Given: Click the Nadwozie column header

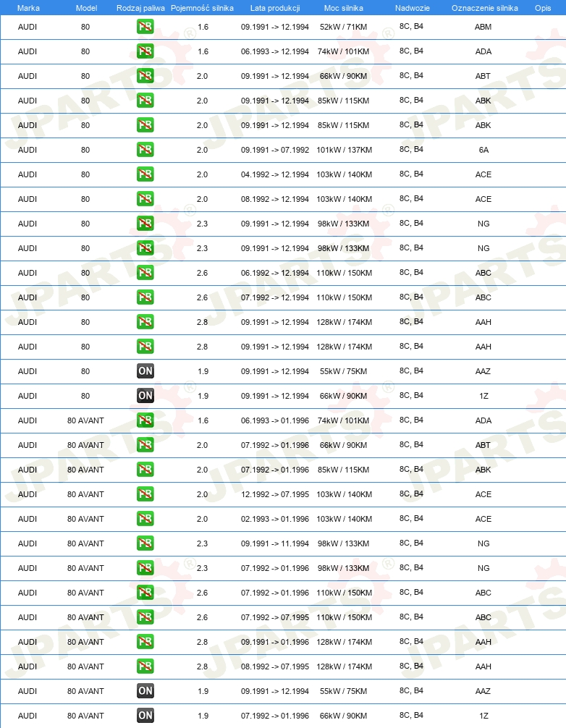Looking at the screenshot, I should pyautogui.click(x=413, y=8).
